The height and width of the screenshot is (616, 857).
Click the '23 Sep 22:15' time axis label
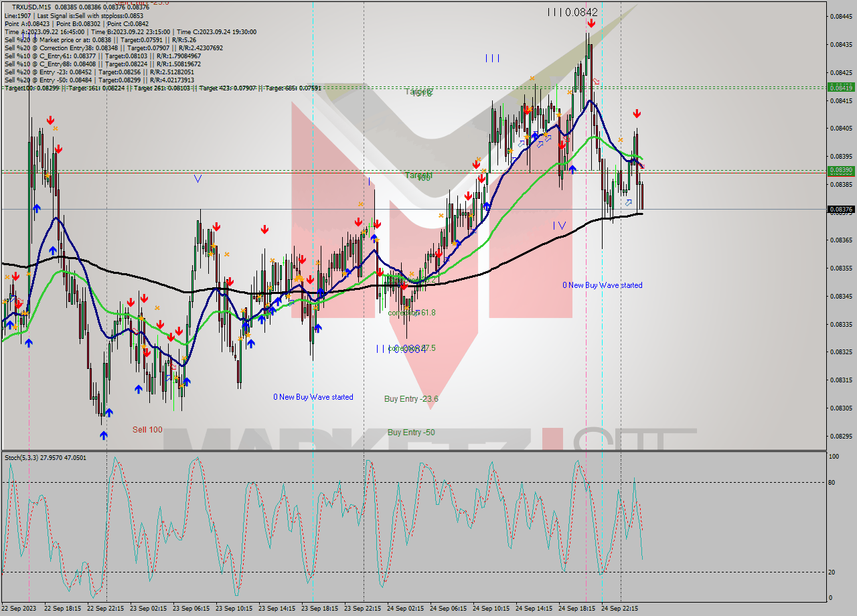(363, 609)
